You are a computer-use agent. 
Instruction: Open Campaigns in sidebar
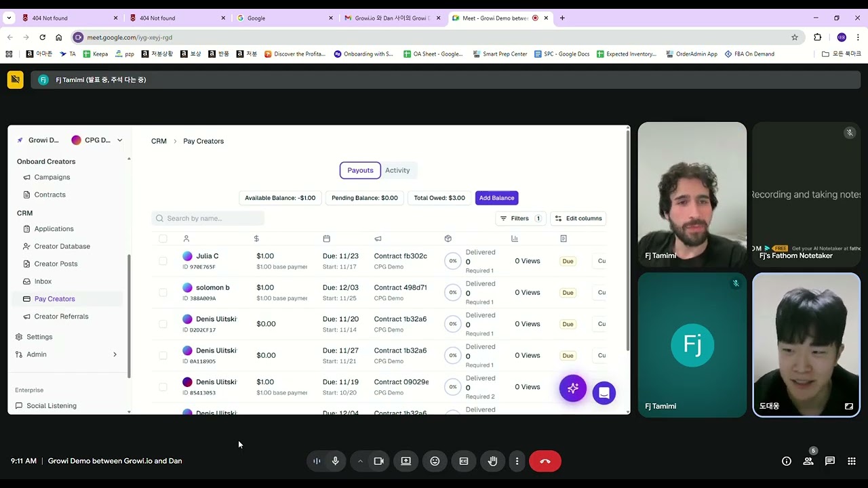click(52, 177)
